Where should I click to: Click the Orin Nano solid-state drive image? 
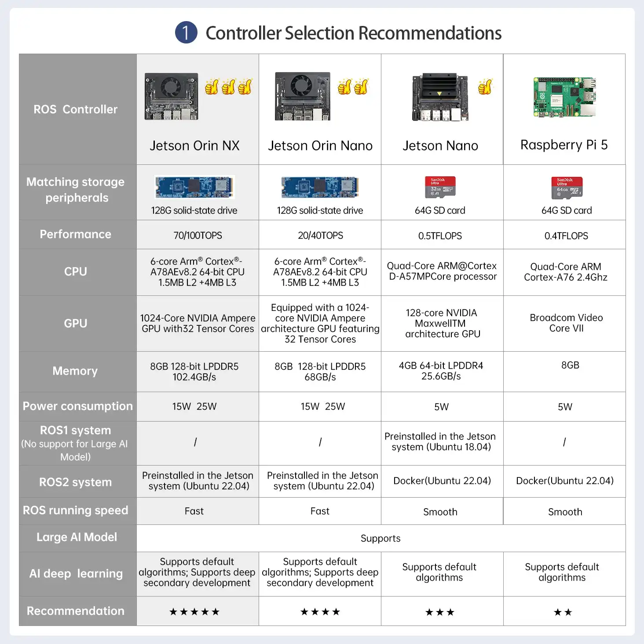point(320,187)
